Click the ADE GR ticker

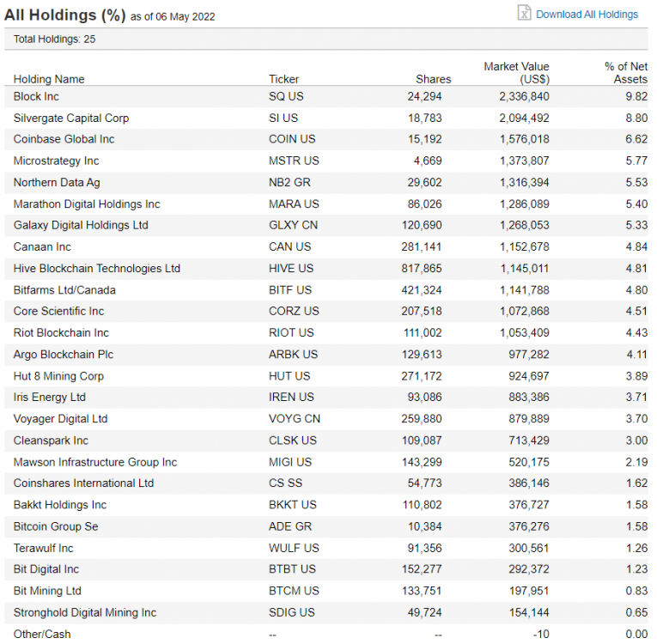(290, 527)
